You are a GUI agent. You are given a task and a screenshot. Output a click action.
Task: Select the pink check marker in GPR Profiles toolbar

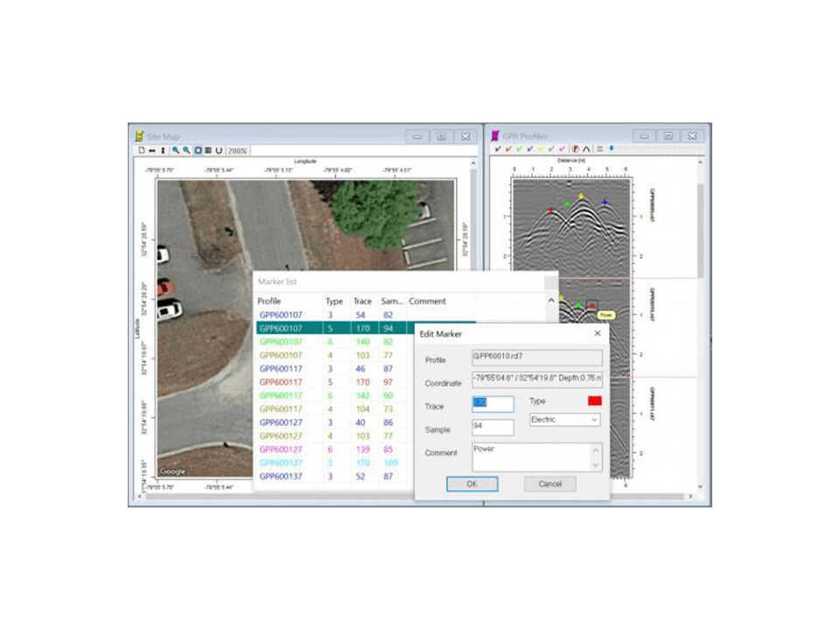pos(562,149)
